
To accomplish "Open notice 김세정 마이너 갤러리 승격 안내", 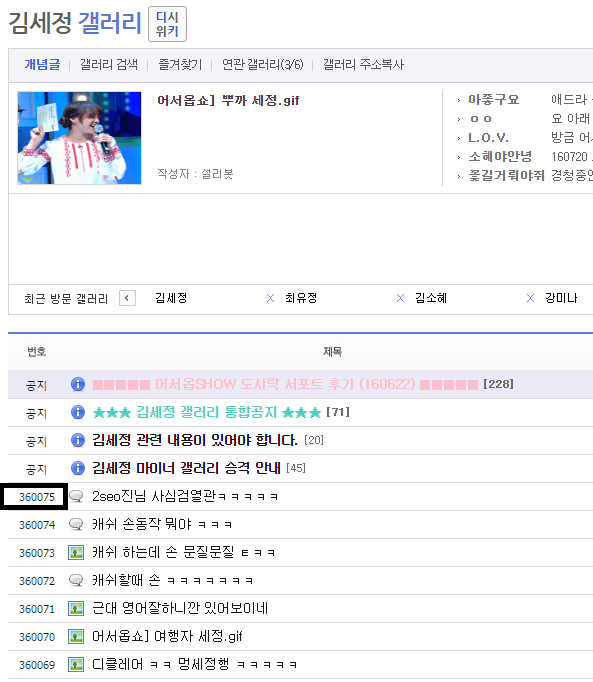I will click(x=186, y=468).
